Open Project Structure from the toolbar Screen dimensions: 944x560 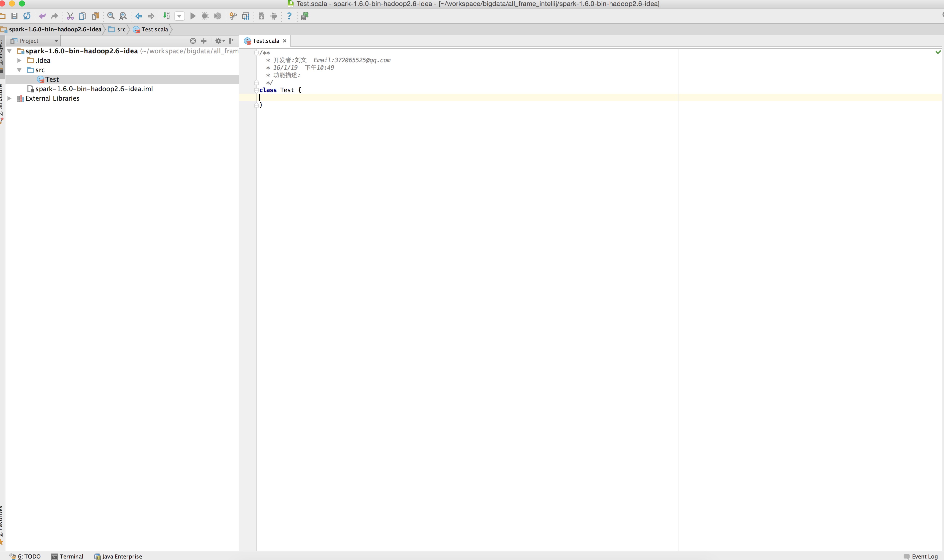246,16
